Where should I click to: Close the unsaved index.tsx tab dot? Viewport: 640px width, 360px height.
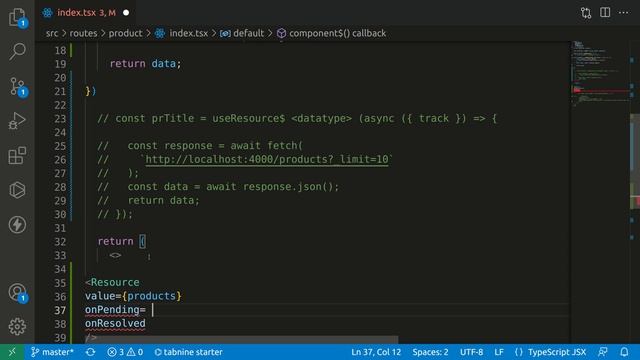click(x=126, y=13)
